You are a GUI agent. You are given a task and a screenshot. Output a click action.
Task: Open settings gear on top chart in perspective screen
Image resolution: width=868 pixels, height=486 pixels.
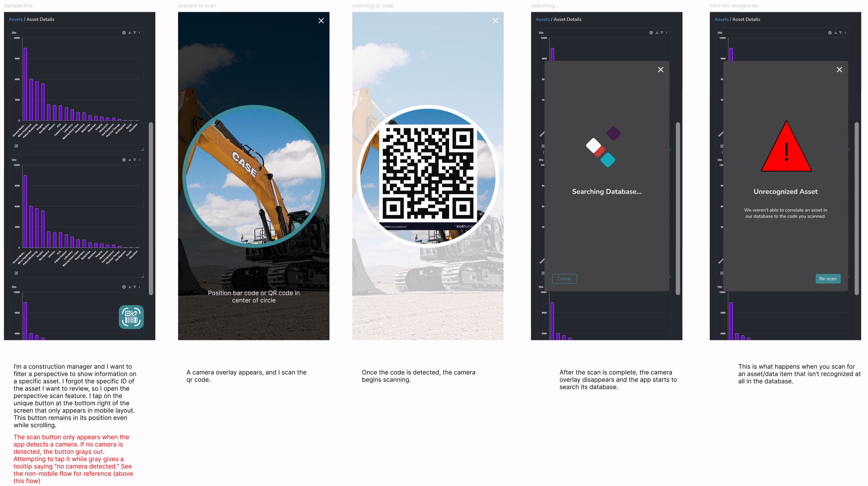coord(124,33)
